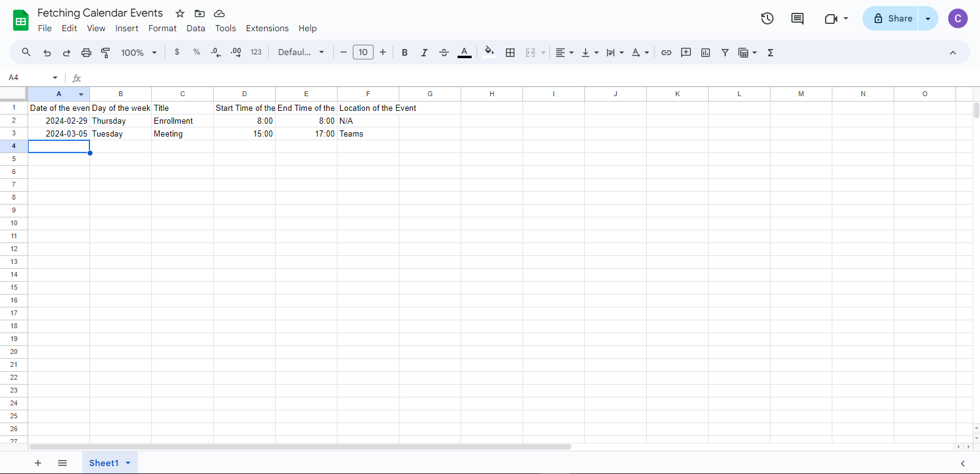Open the fill color picker
This screenshot has width=980, height=474.
(489, 52)
